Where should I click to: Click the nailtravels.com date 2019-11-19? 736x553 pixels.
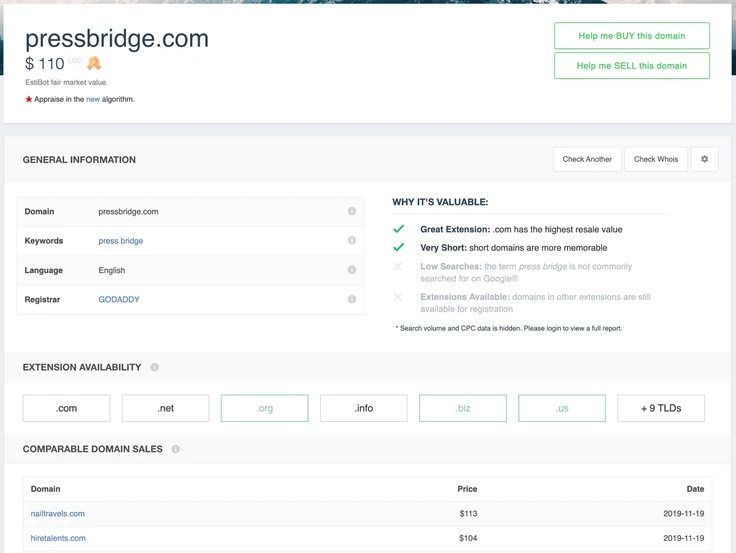[x=684, y=514]
